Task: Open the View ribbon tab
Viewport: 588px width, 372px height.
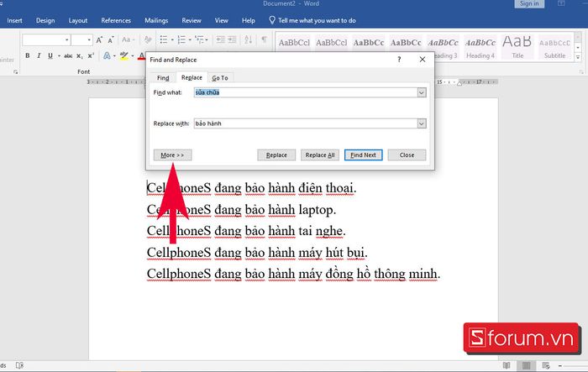Action: [221, 20]
